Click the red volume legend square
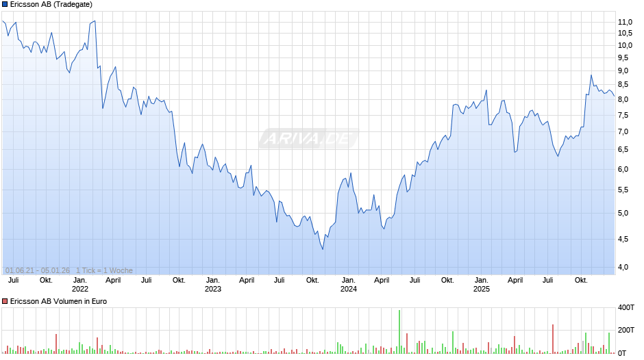The height and width of the screenshot is (360, 644). [5, 301]
